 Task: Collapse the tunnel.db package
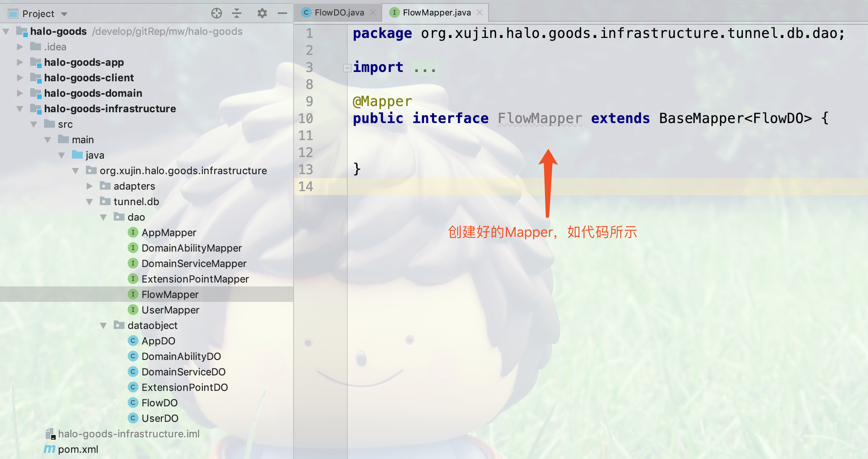point(90,202)
